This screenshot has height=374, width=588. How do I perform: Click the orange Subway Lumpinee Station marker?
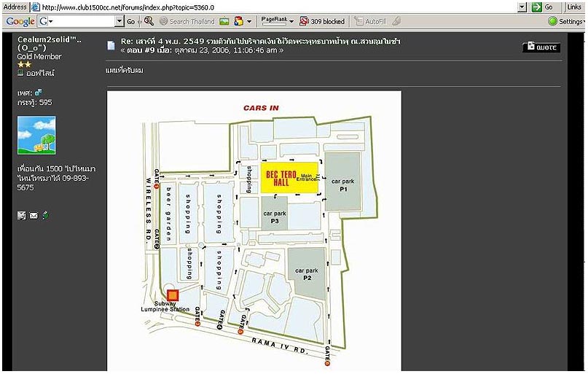click(x=173, y=295)
